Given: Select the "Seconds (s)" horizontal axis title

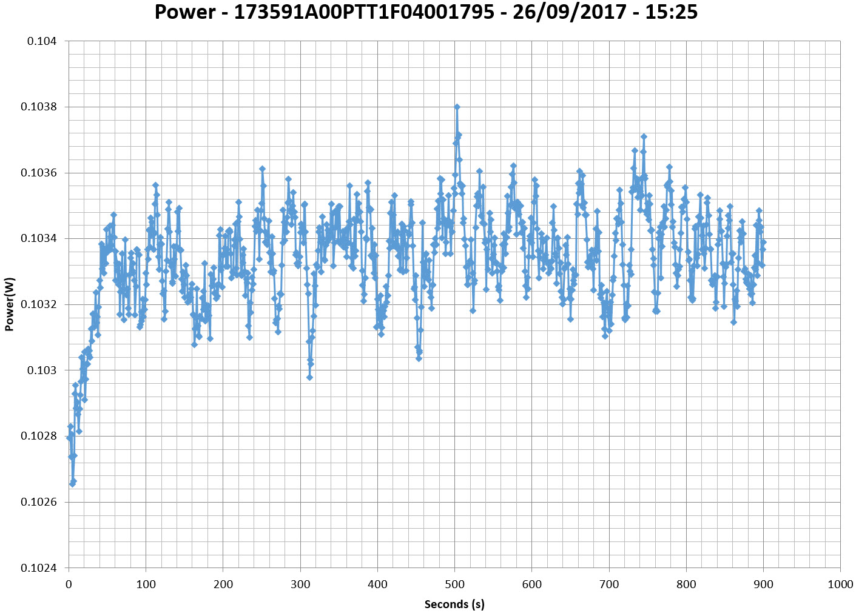Looking at the screenshot, I should tap(454, 604).
